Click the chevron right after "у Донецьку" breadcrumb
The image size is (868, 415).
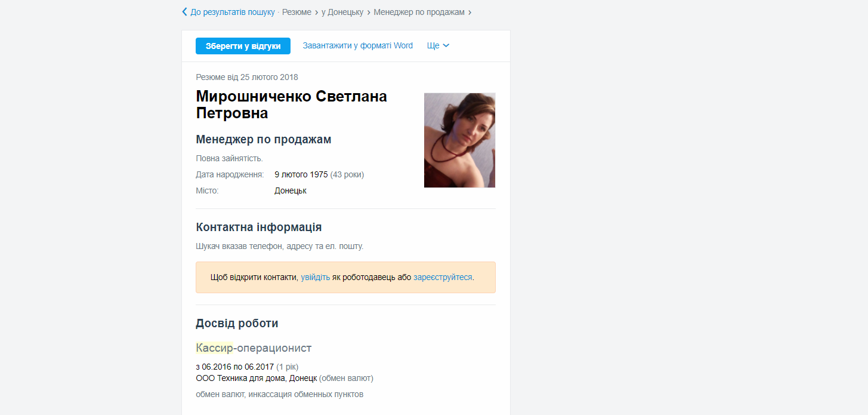pyautogui.click(x=369, y=12)
